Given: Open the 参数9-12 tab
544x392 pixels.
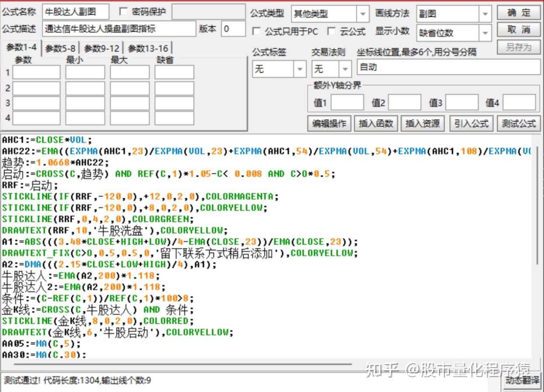Looking at the screenshot, I should [x=102, y=48].
